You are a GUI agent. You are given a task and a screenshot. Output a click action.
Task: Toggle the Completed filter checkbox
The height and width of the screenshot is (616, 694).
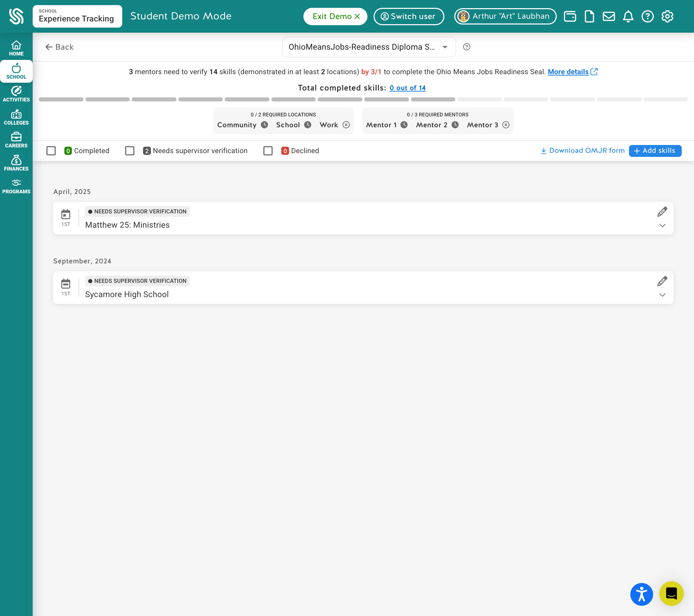51,151
